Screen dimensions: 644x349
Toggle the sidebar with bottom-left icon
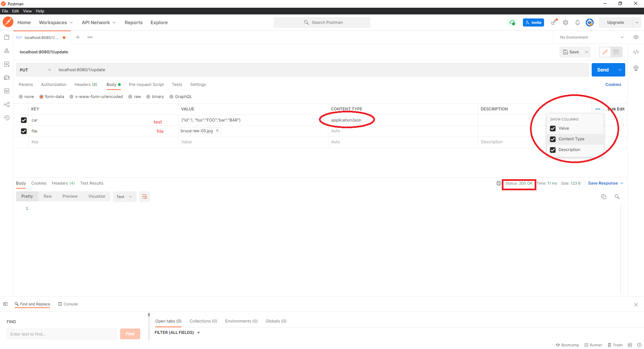(5, 304)
